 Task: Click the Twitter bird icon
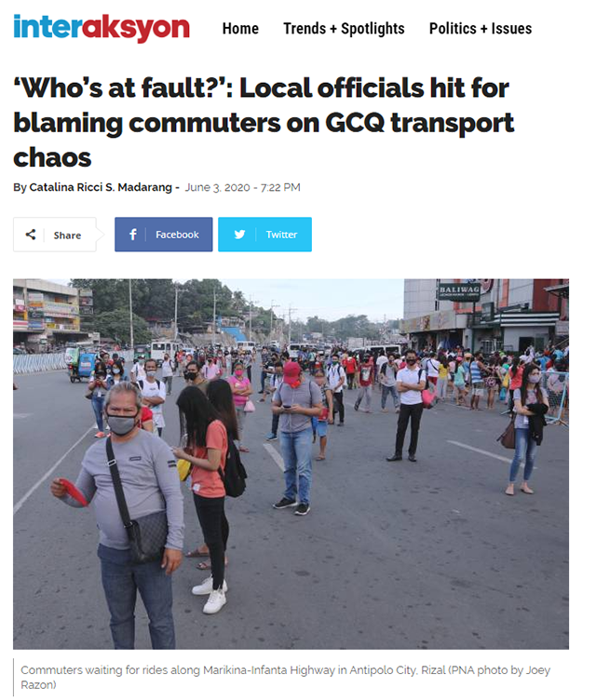click(239, 235)
